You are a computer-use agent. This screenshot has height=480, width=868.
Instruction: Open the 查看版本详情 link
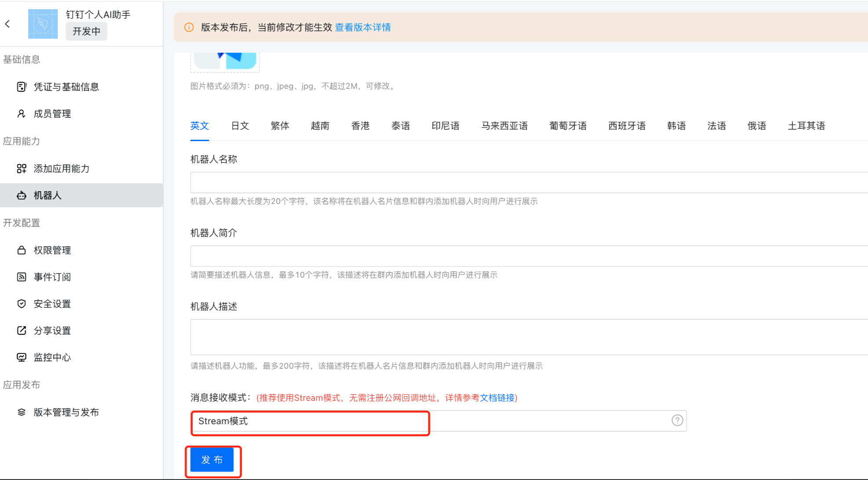pos(363,27)
